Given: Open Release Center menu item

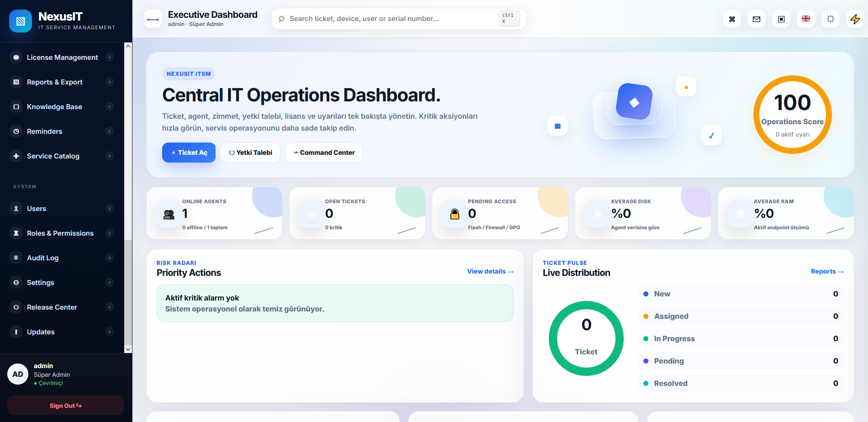Looking at the screenshot, I should [62, 307].
